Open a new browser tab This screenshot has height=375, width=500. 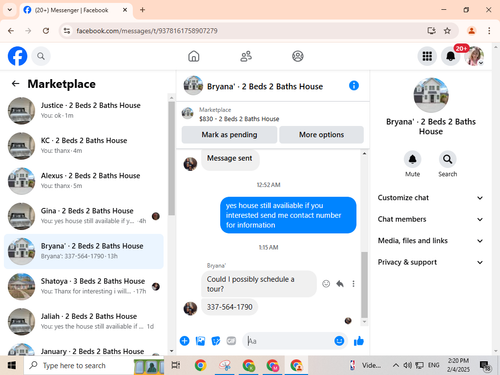[x=142, y=10]
